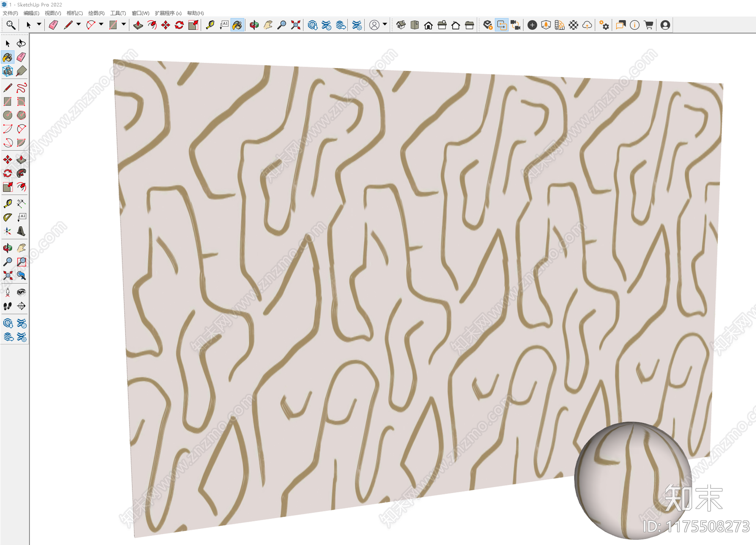Open the 帮助(H) menu
The width and height of the screenshot is (756, 545).
point(195,13)
